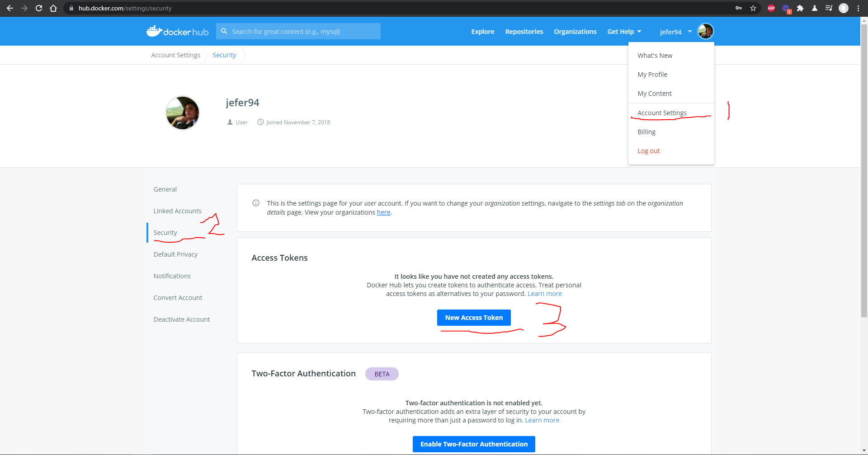Open the Convert Account tab
The width and height of the screenshot is (868, 455).
coord(178,298)
